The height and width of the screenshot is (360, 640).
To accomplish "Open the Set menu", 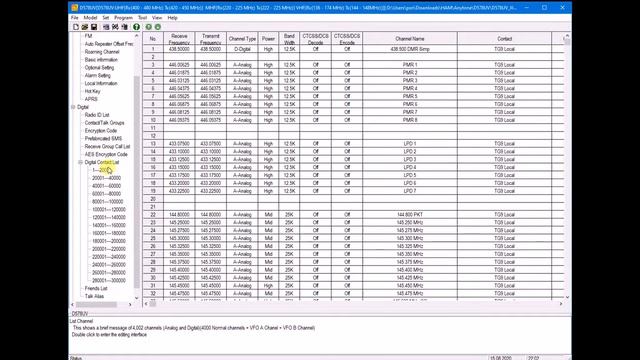I will 106,18.
